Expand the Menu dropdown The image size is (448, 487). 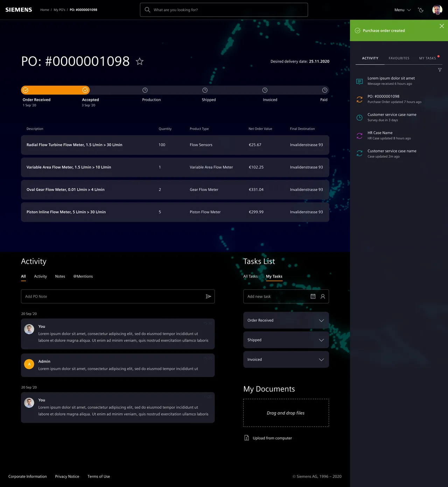(x=402, y=10)
